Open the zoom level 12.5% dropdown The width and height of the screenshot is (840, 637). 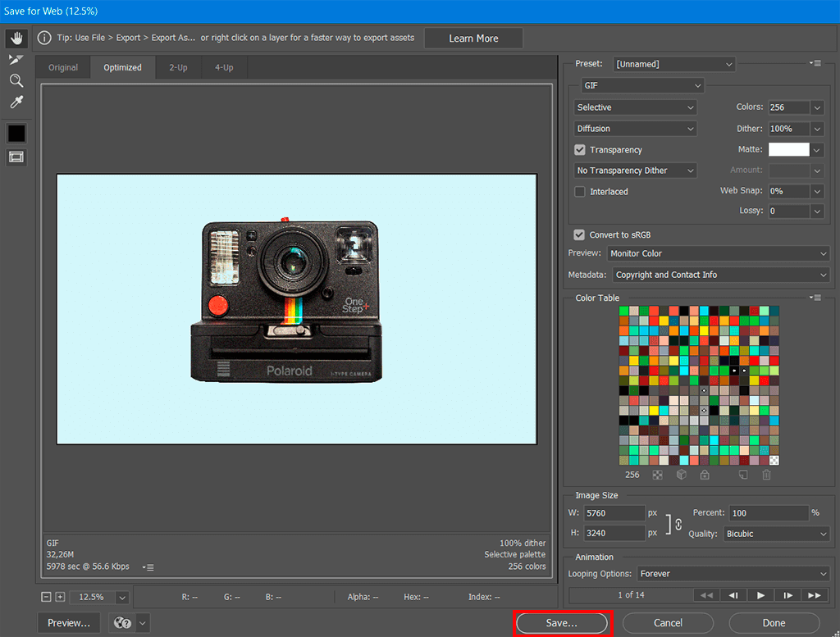(x=122, y=598)
